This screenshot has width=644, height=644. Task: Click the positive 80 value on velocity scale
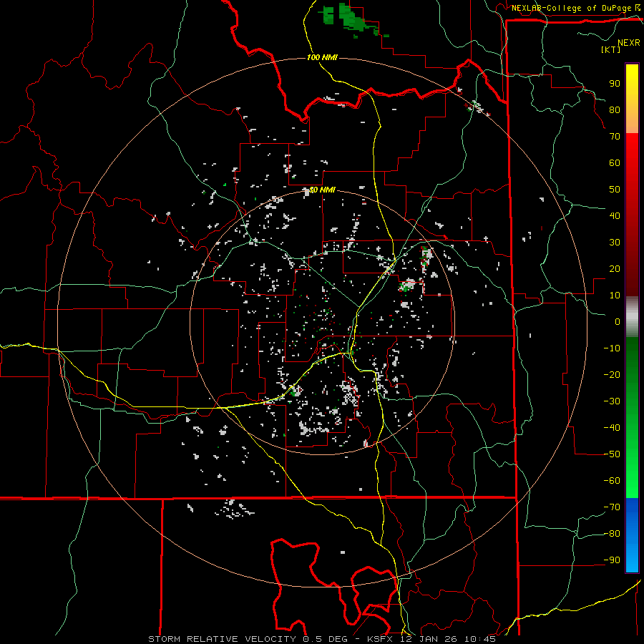point(615,109)
